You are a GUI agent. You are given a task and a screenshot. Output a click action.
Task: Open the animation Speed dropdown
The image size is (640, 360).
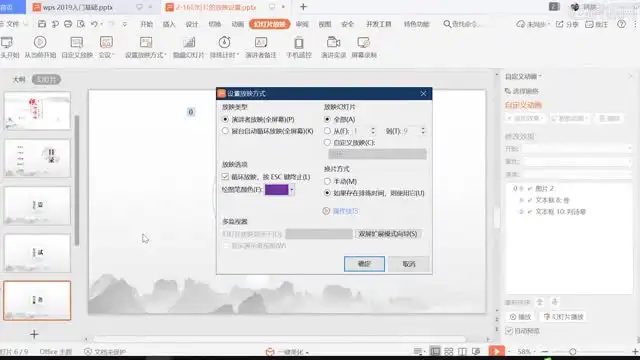point(578,175)
